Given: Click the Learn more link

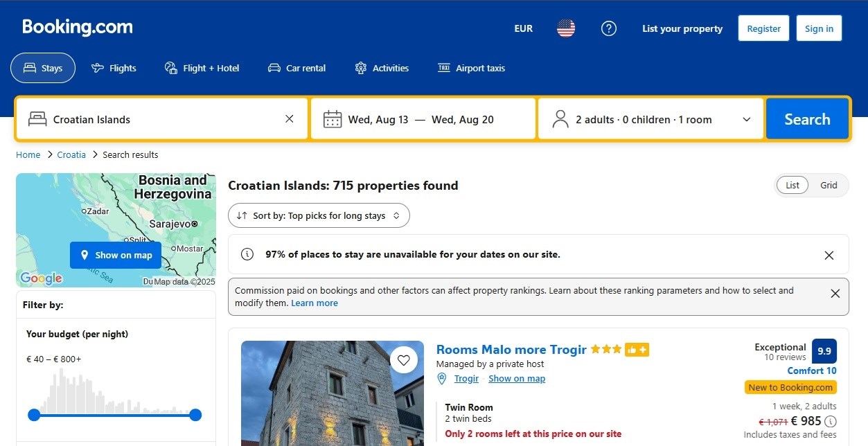Looking at the screenshot, I should (x=315, y=303).
